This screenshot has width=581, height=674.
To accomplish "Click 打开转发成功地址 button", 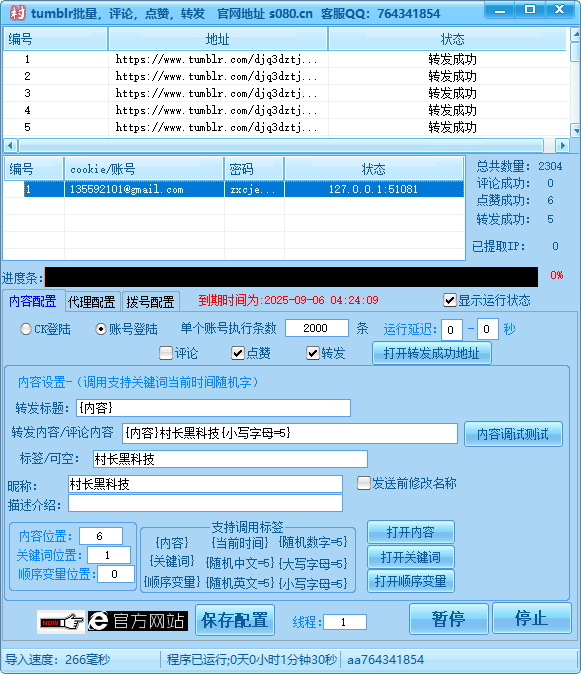I will tap(431, 353).
